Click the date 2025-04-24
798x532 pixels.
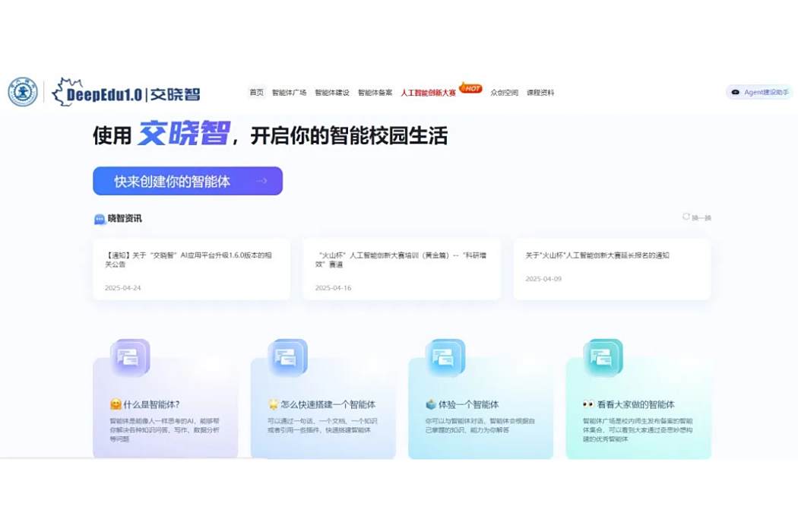[x=122, y=287]
